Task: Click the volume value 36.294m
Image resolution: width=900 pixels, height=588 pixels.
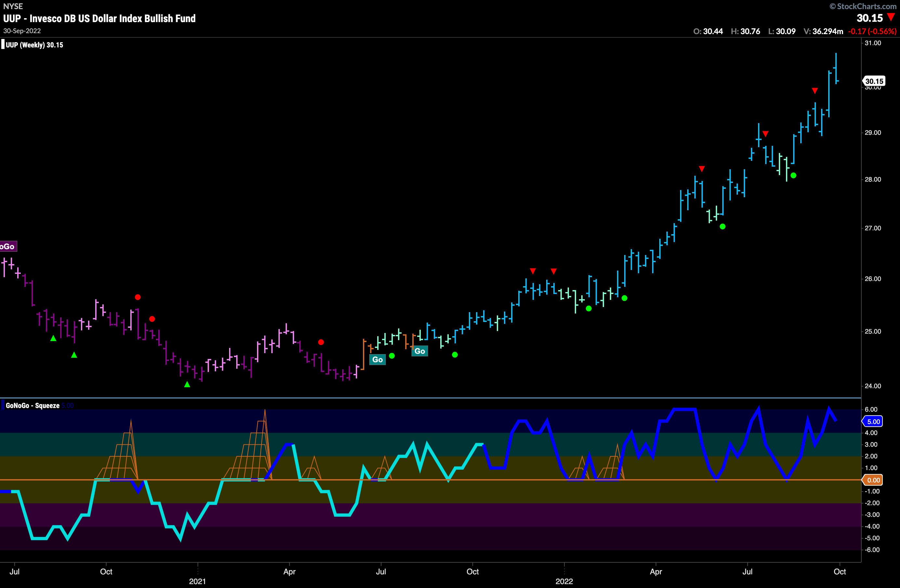Action: point(828,32)
